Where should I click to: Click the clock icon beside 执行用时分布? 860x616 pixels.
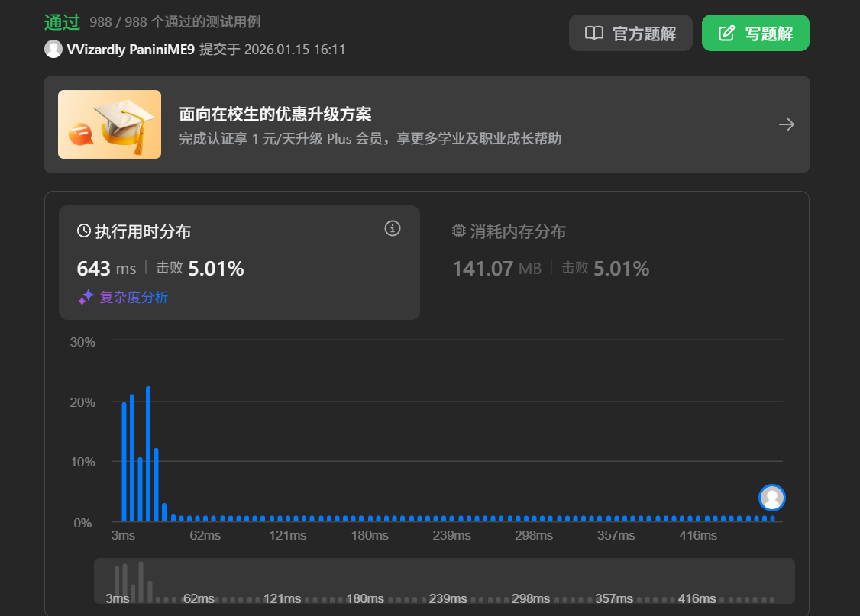click(x=84, y=231)
